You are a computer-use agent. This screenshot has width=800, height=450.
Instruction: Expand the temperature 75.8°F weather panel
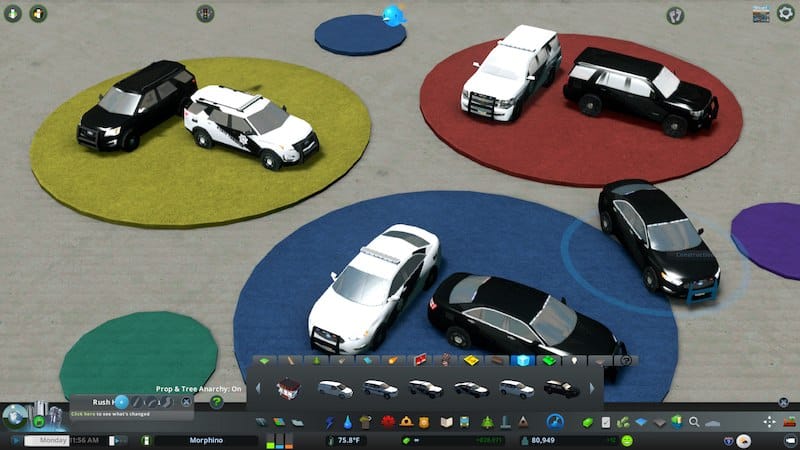(350, 440)
